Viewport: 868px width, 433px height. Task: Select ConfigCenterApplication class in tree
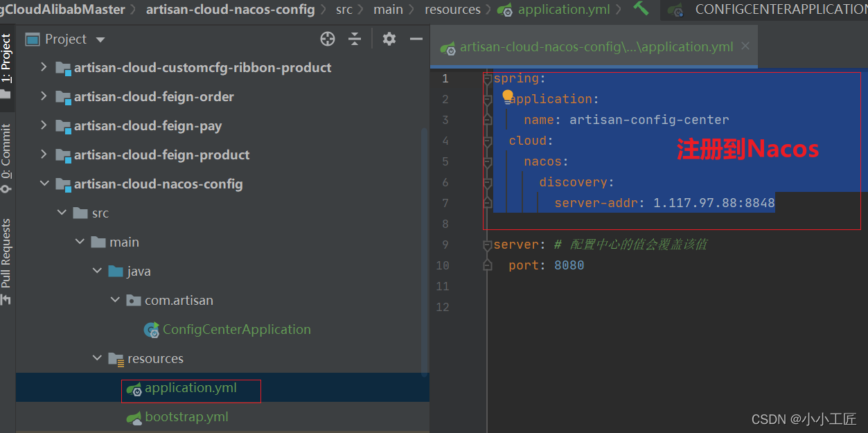point(236,330)
